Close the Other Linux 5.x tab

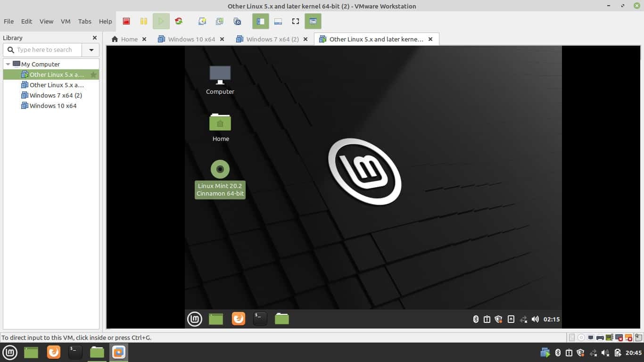coord(430,39)
